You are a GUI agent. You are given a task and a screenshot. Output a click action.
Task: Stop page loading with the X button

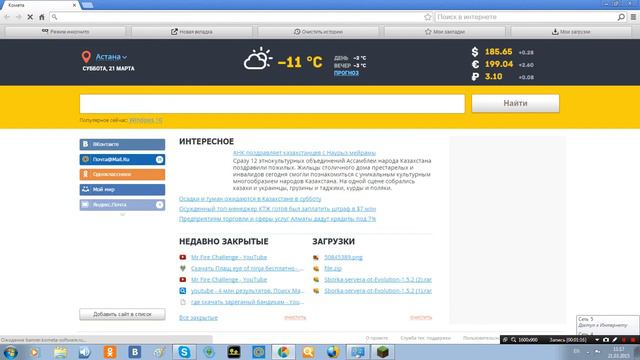[30, 17]
